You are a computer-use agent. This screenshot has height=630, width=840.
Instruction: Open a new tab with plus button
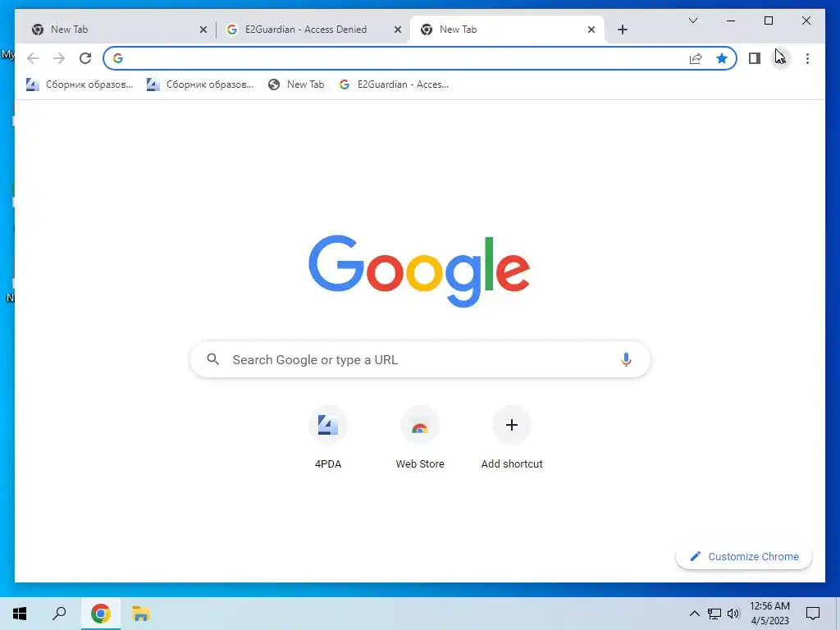pos(623,30)
